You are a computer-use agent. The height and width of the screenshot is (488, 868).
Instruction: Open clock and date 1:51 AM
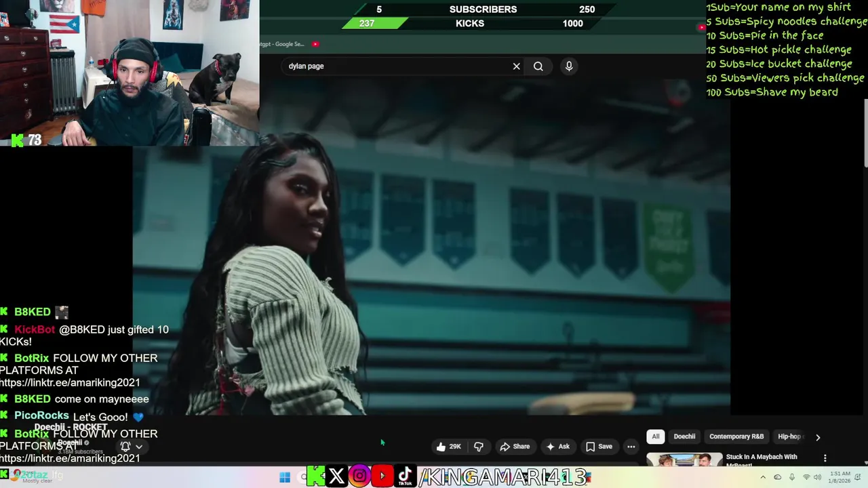click(840, 477)
